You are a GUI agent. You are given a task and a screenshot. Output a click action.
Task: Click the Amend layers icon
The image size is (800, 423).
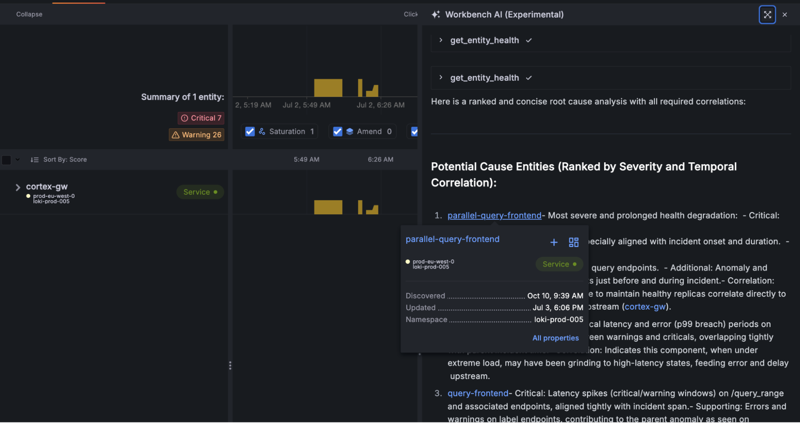[x=349, y=132]
